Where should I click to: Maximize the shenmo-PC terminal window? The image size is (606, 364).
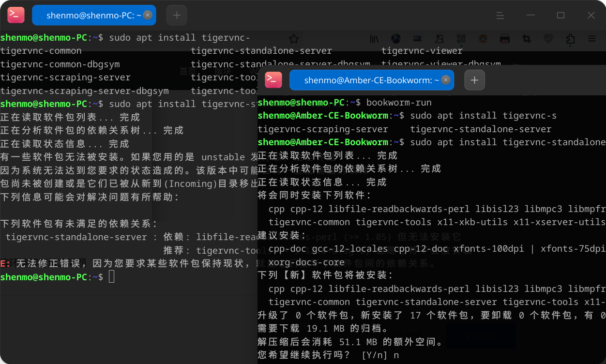(x=561, y=15)
